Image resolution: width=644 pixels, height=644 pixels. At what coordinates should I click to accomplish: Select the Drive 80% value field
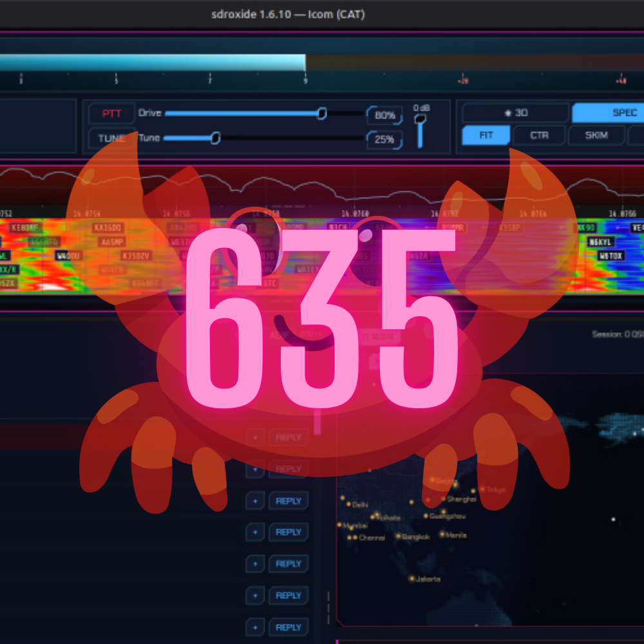[x=384, y=115]
